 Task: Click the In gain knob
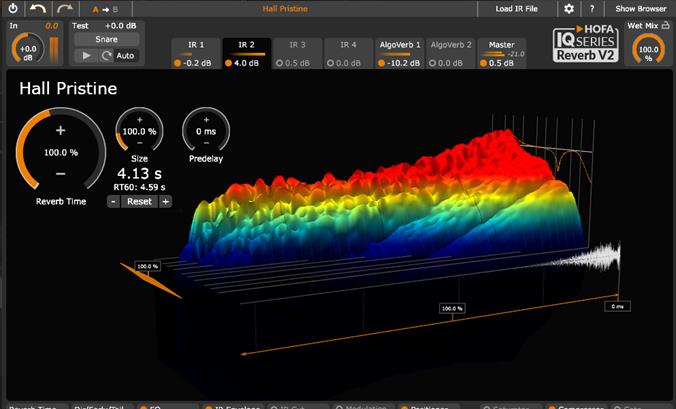[28, 49]
